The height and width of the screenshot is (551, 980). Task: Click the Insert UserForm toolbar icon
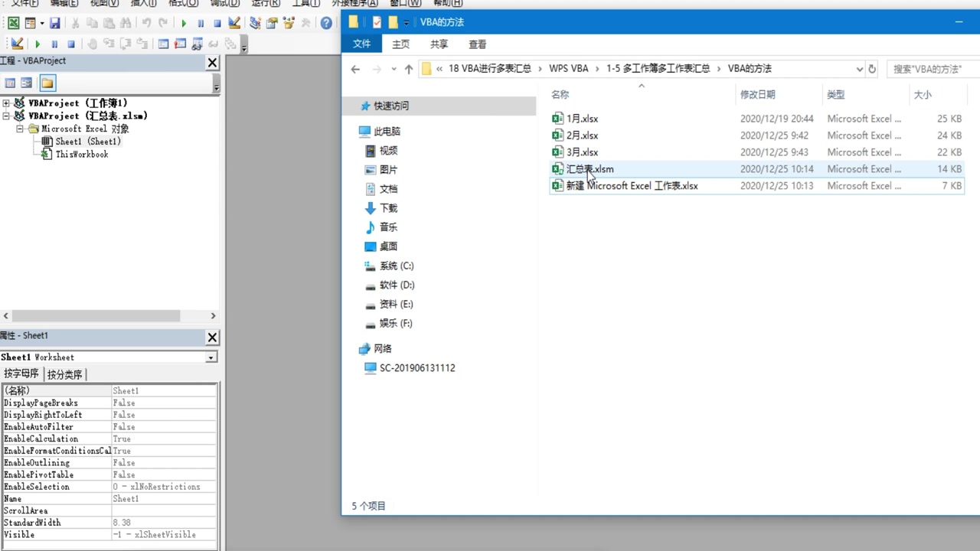tap(29, 24)
